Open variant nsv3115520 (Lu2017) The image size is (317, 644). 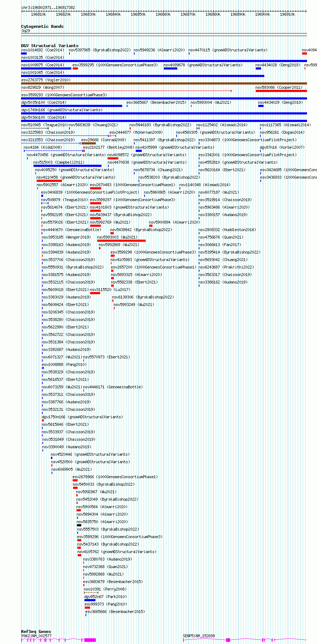110,290
